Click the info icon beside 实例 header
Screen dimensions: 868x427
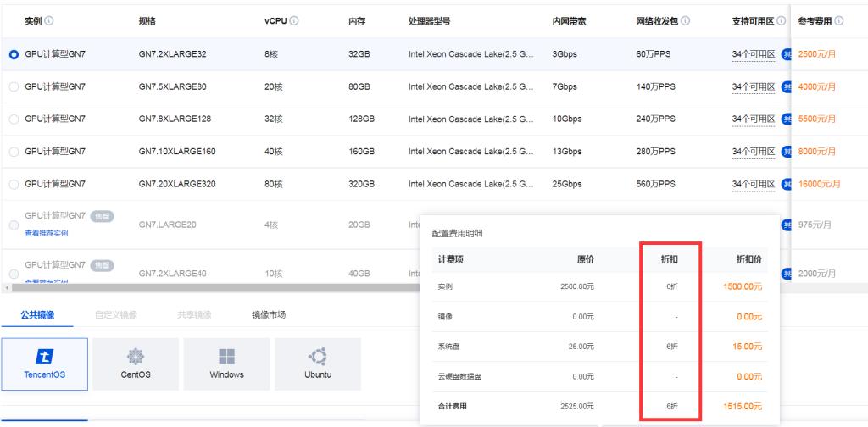(x=48, y=20)
